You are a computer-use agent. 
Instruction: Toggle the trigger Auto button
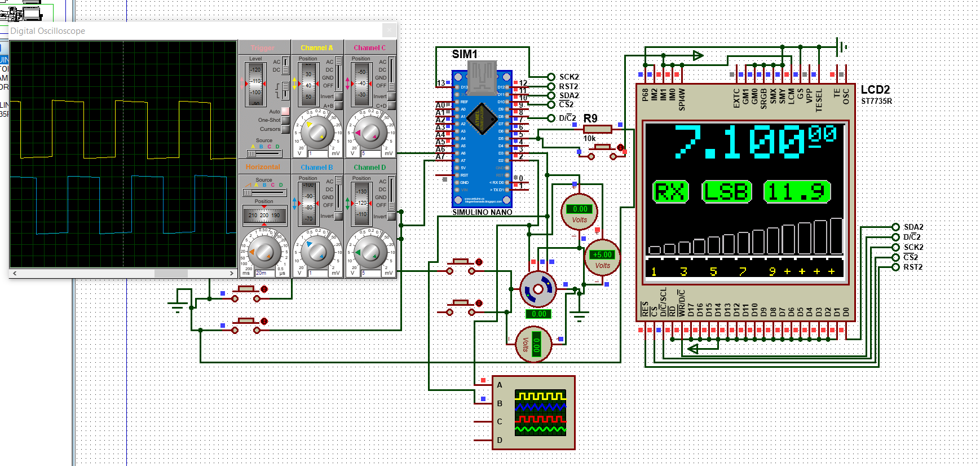point(285,111)
